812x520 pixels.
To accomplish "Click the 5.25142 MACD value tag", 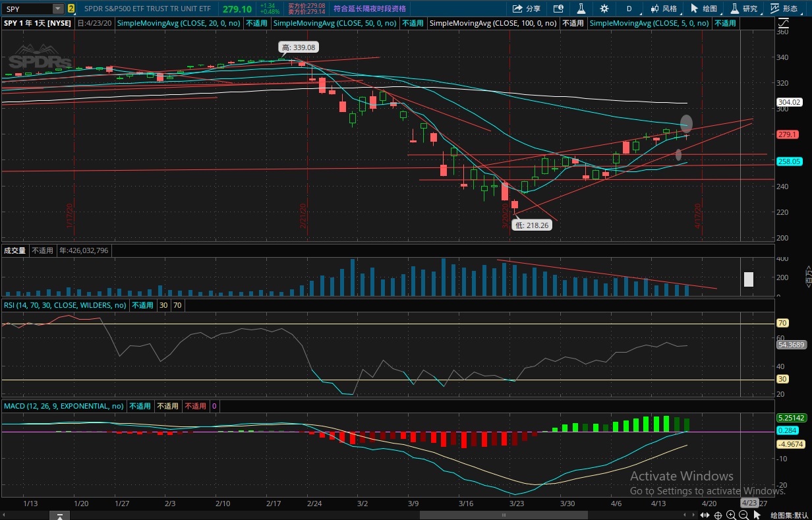I will (x=791, y=418).
